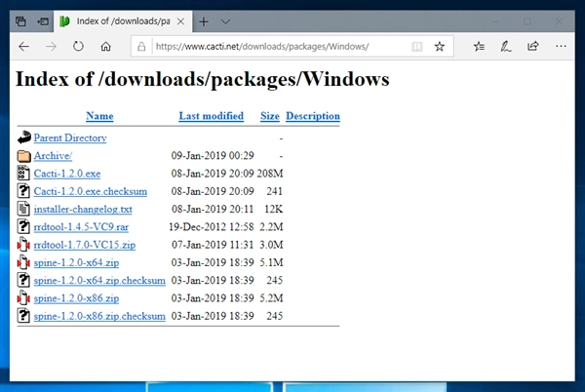This screenshot has height=392, width=585.
Task: Open spine-1.2.0-x64.zip.checksum link
Action: pos(99,281)
